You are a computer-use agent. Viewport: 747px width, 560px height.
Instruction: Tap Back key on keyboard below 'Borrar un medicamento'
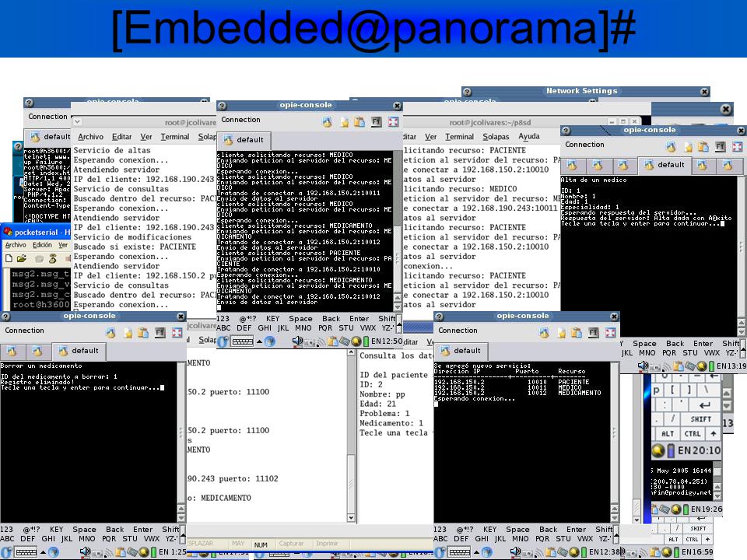115,529
